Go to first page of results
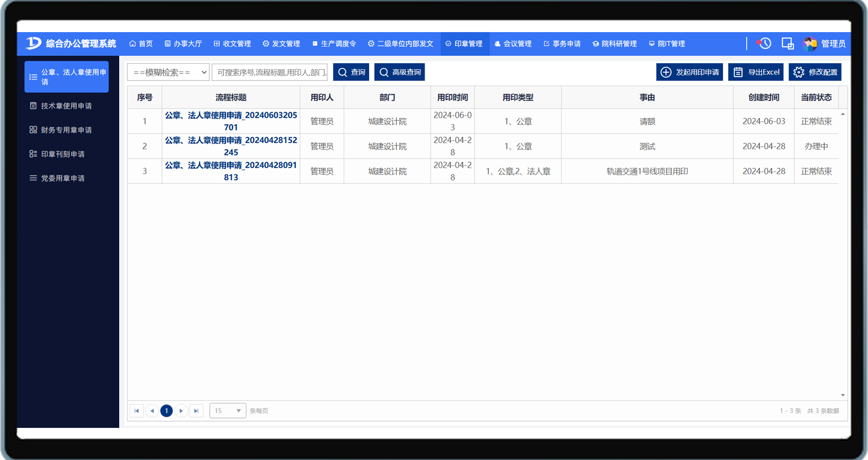 click(x=137, y=411)
